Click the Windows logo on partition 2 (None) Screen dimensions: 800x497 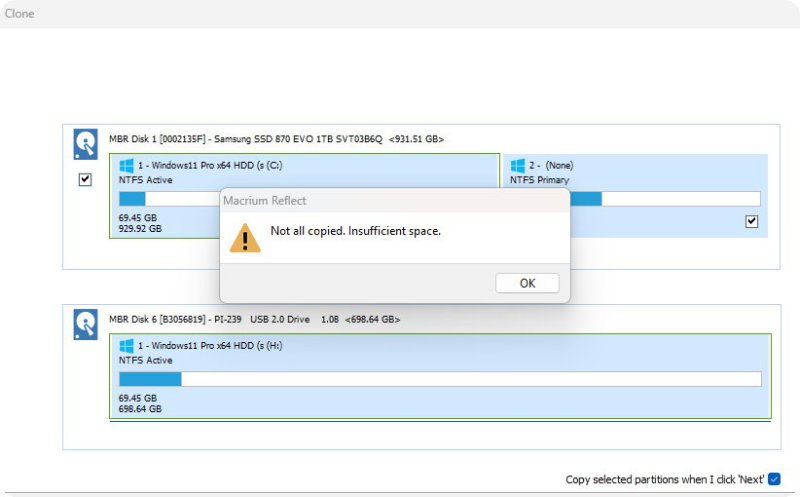[518, 165]
